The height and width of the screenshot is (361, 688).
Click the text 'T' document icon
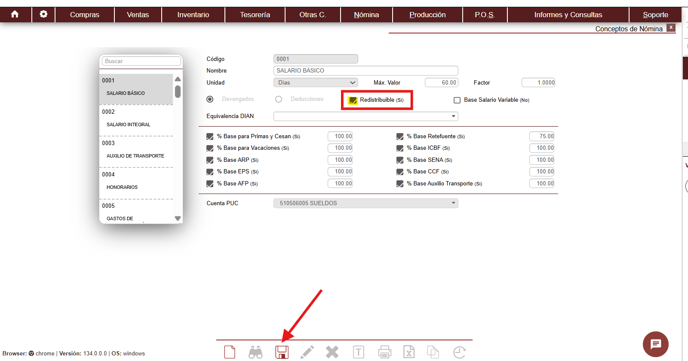358,352
